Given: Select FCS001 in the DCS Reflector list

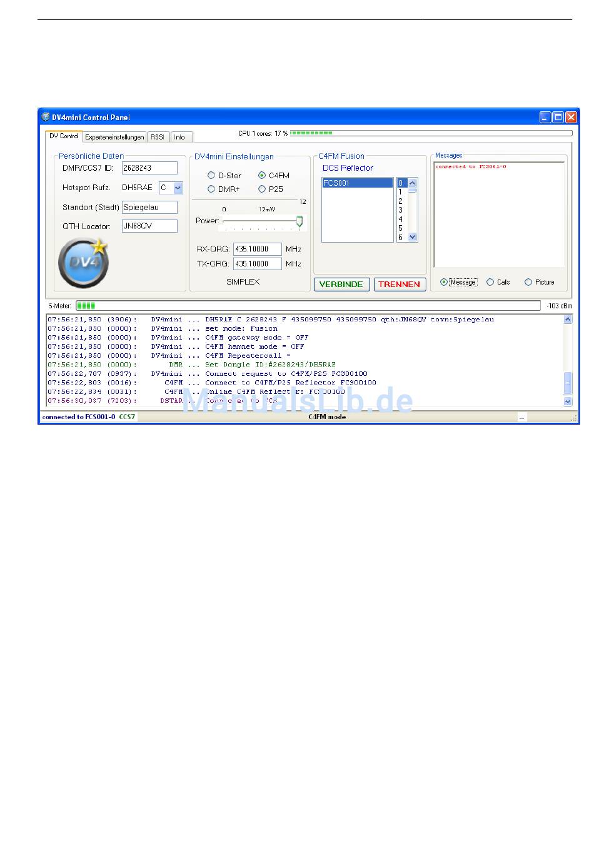Looking at the screenshot, I should tap(357, 183).
